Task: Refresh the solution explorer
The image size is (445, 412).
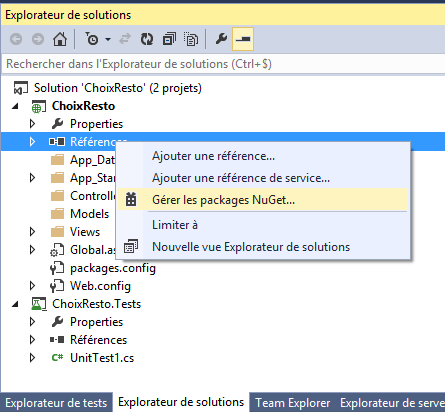Action: point(147,39)
